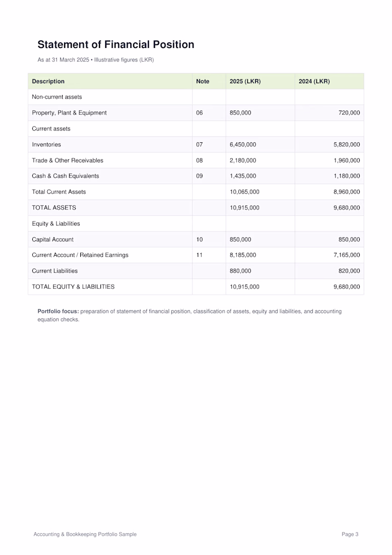The height and width of the screenshot is (555, 392).
Task: Click the TOTAL ASSETS row label
Action: (54, 208)
